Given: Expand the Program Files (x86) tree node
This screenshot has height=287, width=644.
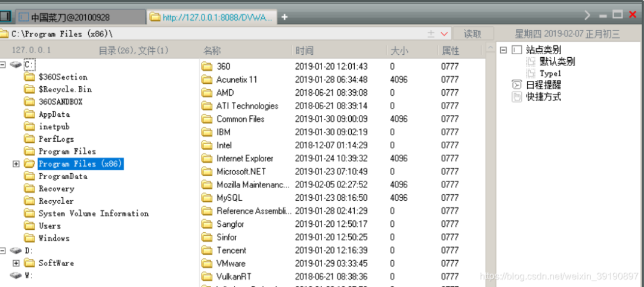Looking at the screenshot, I should [16, 164].
